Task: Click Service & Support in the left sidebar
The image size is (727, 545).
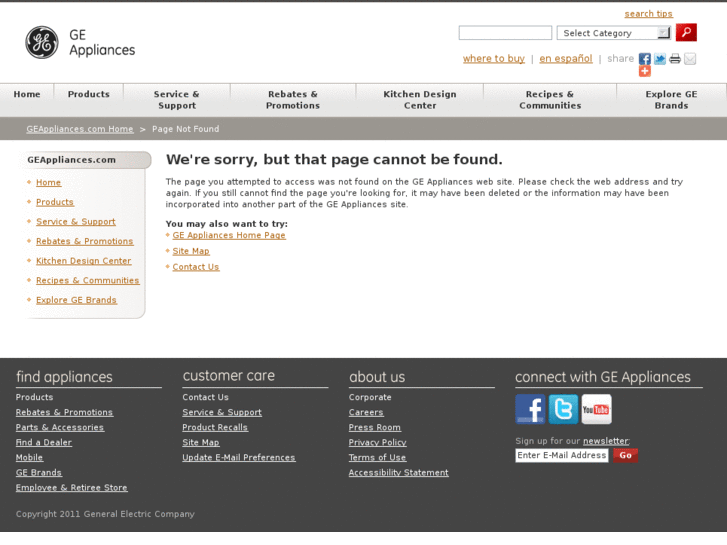Action: (76, 222)
